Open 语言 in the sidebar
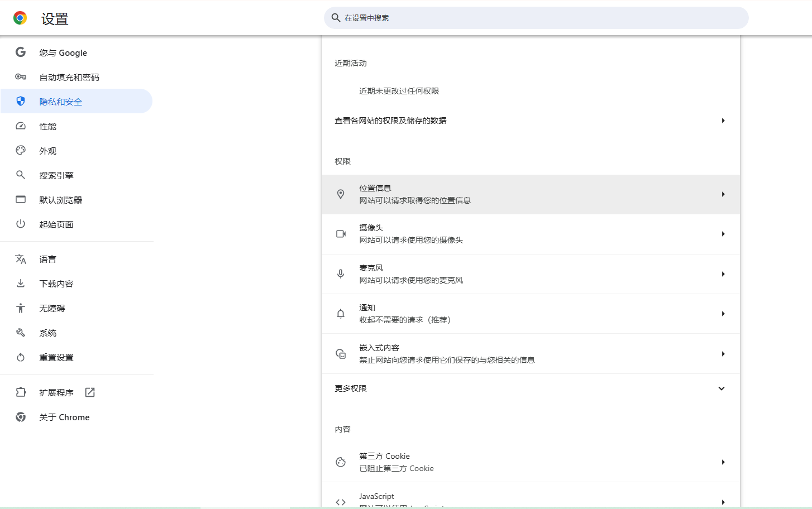Screen dimensions: 812x509 (x=77, y=259)
